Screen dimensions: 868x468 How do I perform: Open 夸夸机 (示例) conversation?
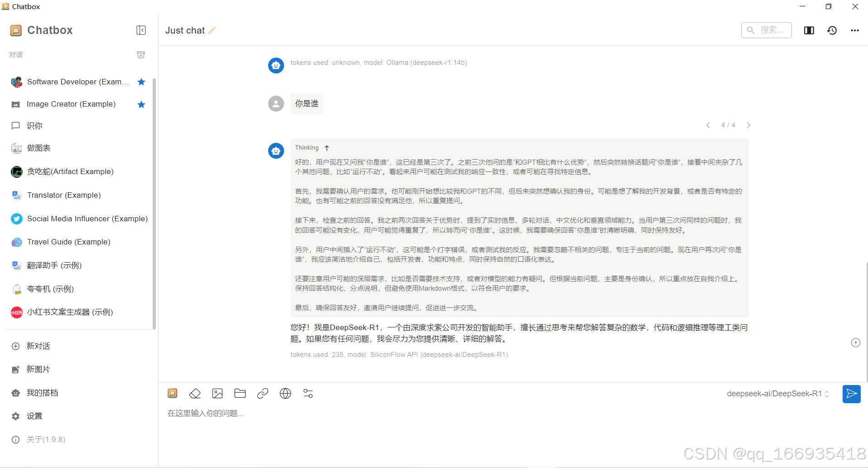click(78, 289)
